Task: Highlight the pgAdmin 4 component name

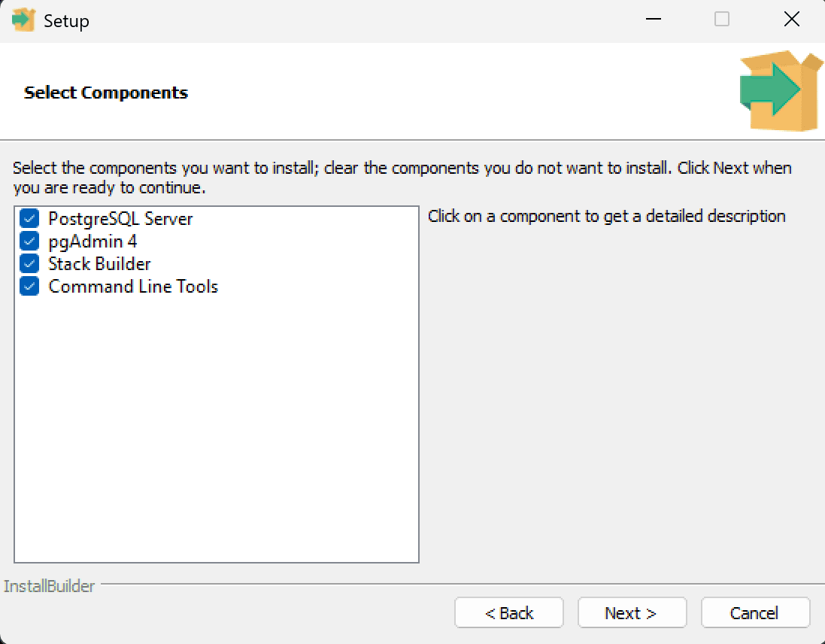Action: (x=93, y=241)
